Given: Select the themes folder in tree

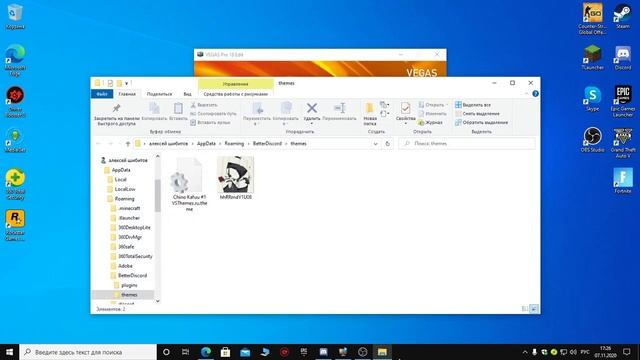Looking at the screenshot, I should pos(129,295).
